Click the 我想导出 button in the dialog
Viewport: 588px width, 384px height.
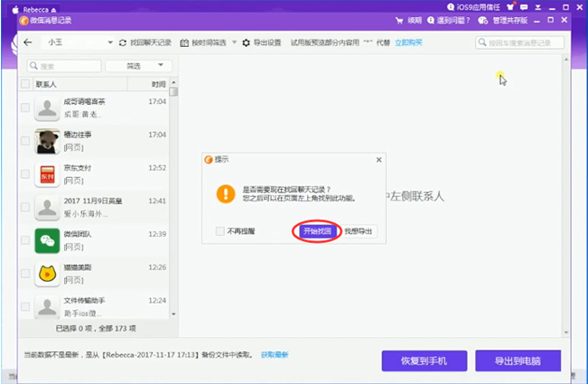click(x=358, y=231)
